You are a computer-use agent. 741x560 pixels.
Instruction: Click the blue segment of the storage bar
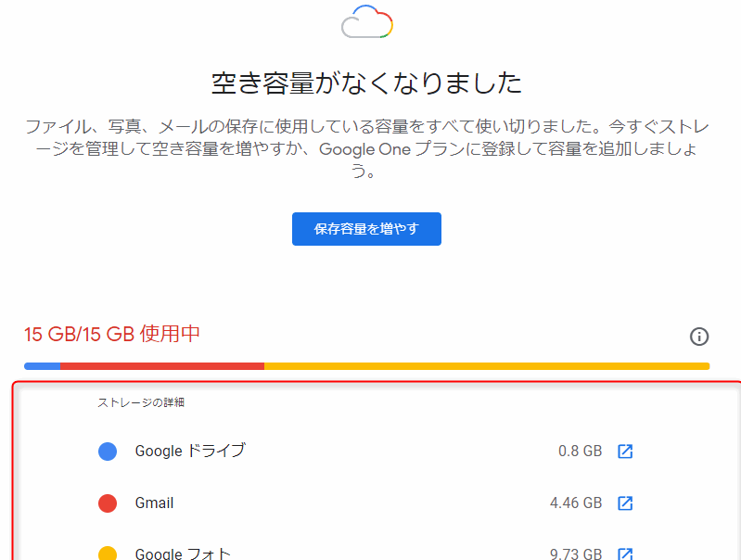pos(43,366)
